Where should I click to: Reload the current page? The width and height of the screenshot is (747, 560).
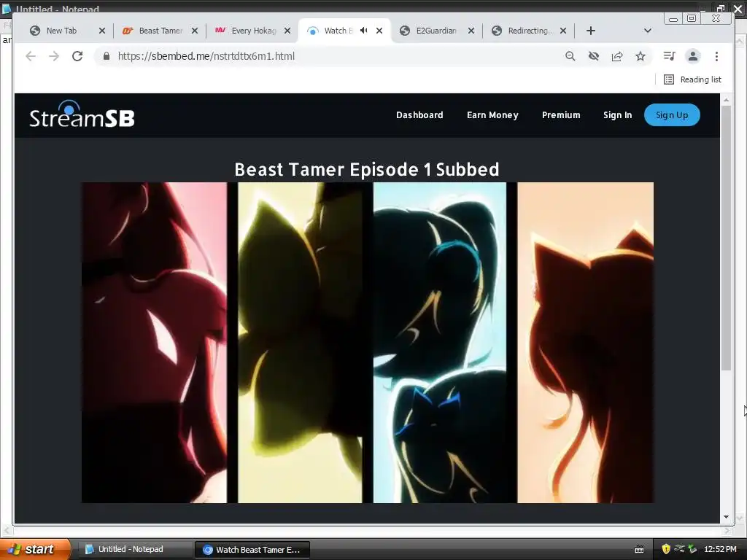77,56
